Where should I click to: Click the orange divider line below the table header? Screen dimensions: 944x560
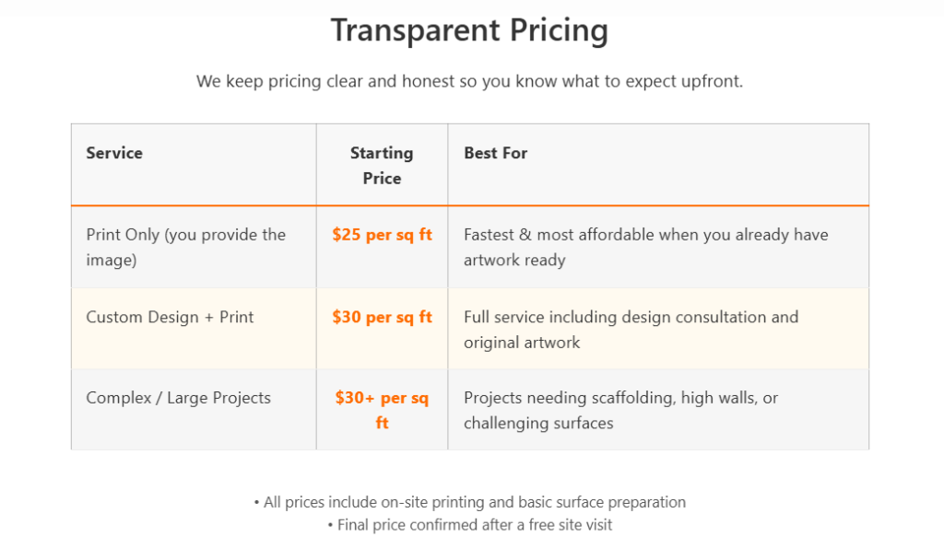point(469,205)
